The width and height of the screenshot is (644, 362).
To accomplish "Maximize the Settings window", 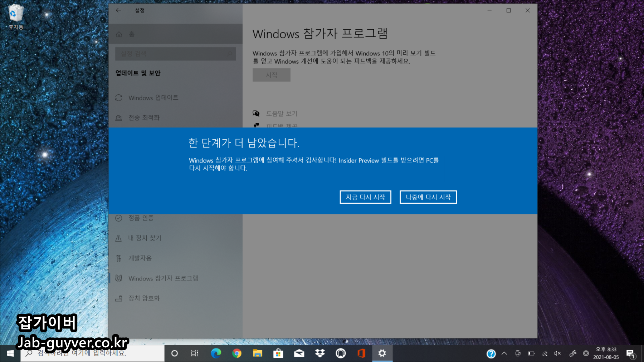I will 508,10.
